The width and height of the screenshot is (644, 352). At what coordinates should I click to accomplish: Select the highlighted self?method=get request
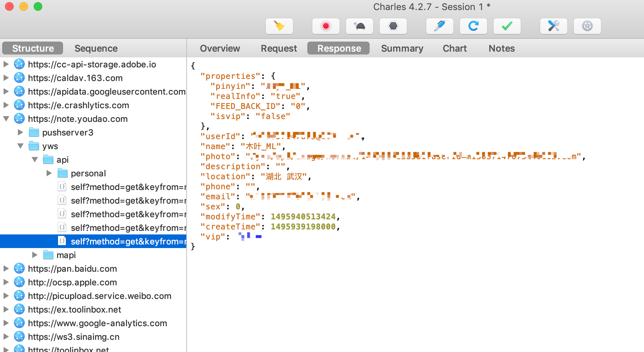93,241
